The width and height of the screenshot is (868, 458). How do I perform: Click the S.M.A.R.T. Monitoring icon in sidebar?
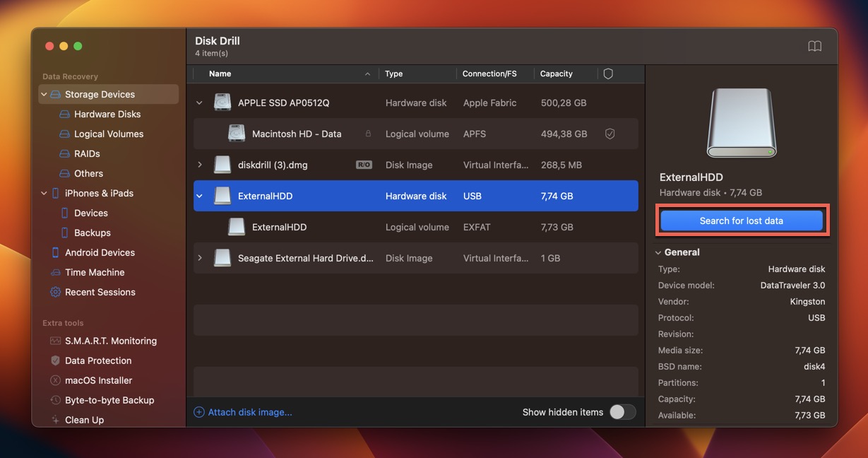pyautogui.click(x=56, y=341)
